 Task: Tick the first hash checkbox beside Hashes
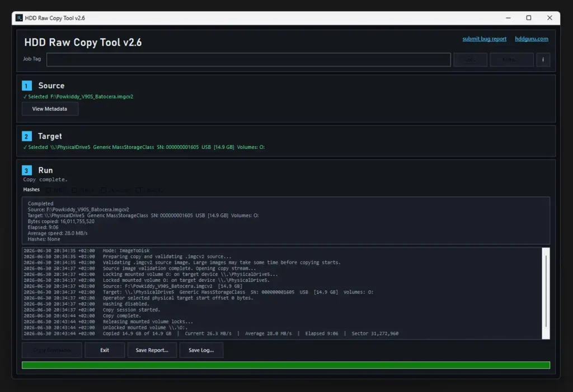[x=48, y=190]
